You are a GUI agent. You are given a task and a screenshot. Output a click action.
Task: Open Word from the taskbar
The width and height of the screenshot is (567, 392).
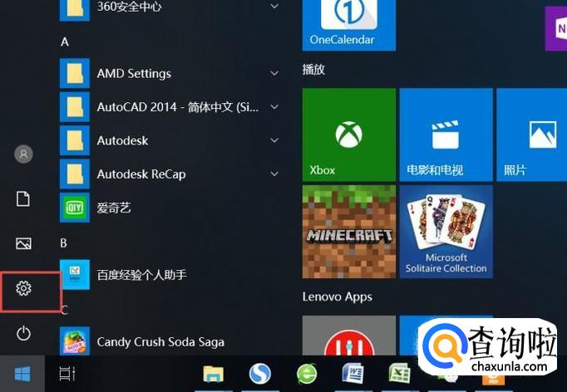(353, 373)
